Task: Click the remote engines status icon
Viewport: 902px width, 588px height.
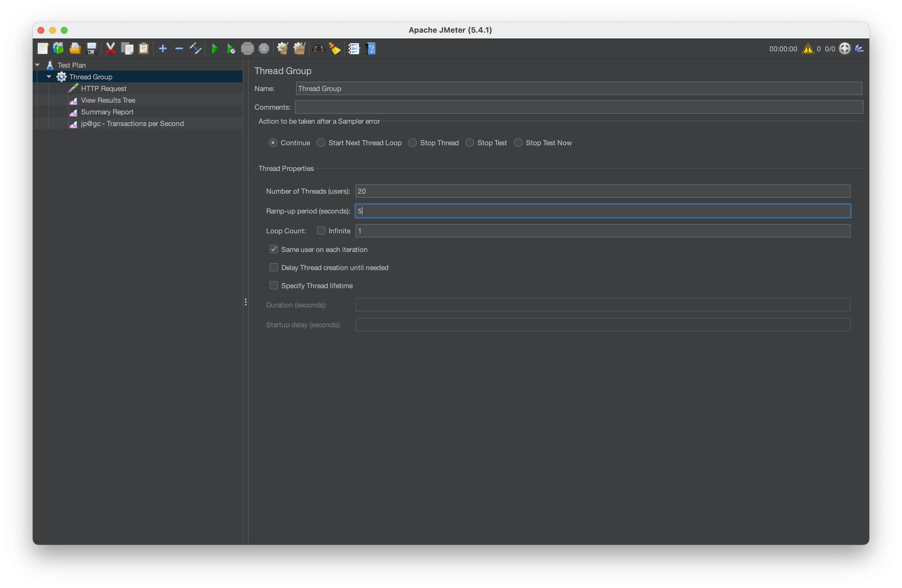Action: pyautogui.click(x=844, y=48)
